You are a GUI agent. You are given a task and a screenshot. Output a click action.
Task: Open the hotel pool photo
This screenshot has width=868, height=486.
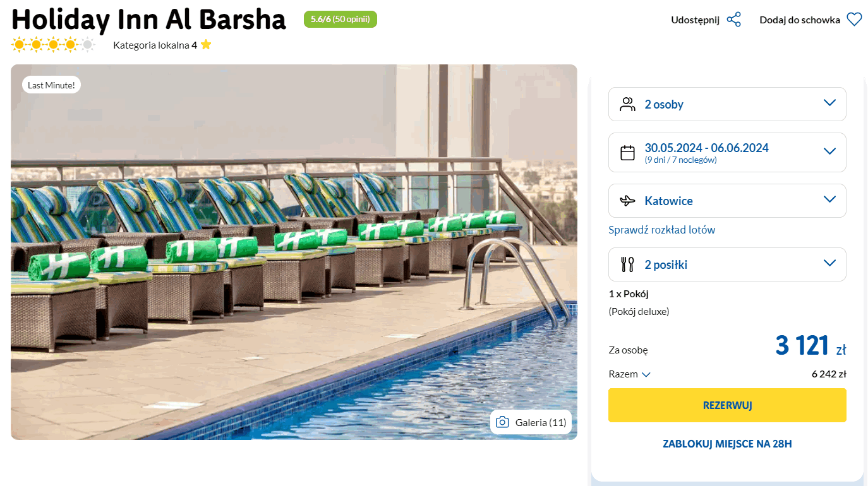point(294,265)
